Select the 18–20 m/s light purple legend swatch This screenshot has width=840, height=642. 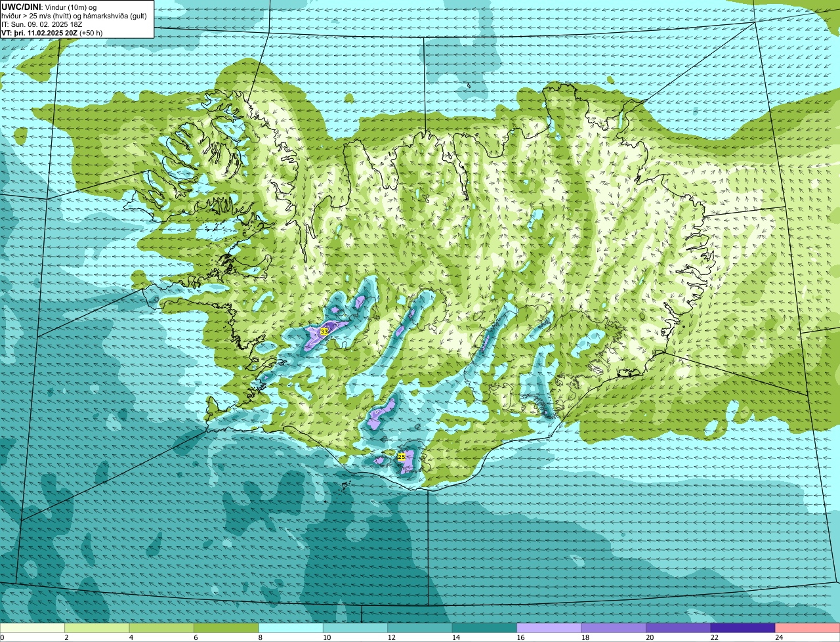[x=614, y=628]
